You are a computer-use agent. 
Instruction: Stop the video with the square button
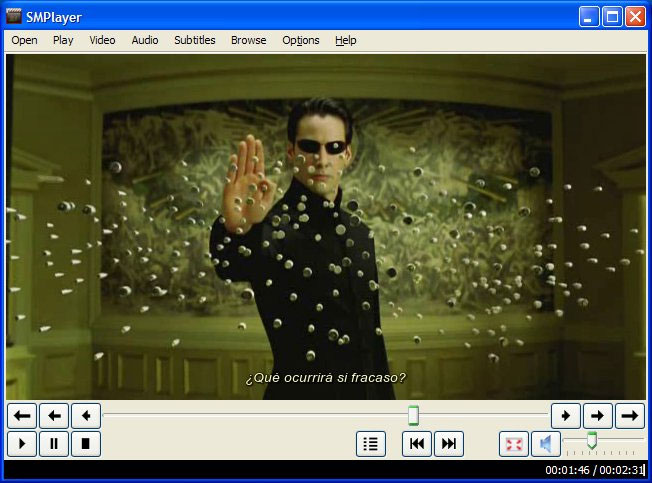[x=86, y=444]
